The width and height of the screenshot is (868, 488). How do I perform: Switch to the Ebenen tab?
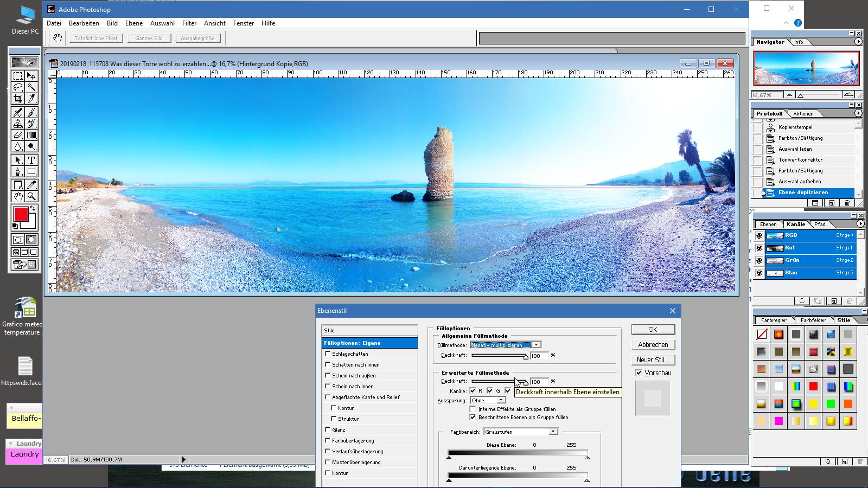768,224
